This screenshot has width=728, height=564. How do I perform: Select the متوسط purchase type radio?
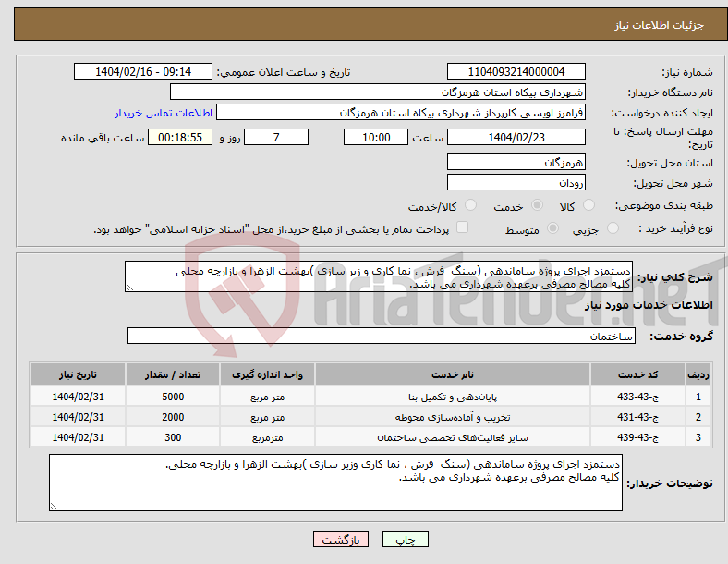click(x=553, y=227)
